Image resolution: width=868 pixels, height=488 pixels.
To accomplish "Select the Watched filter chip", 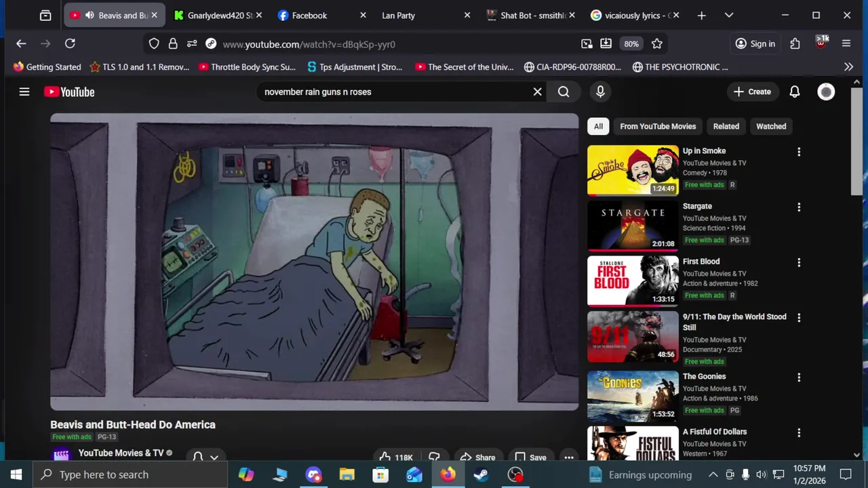I will click(x=771, y=126).
